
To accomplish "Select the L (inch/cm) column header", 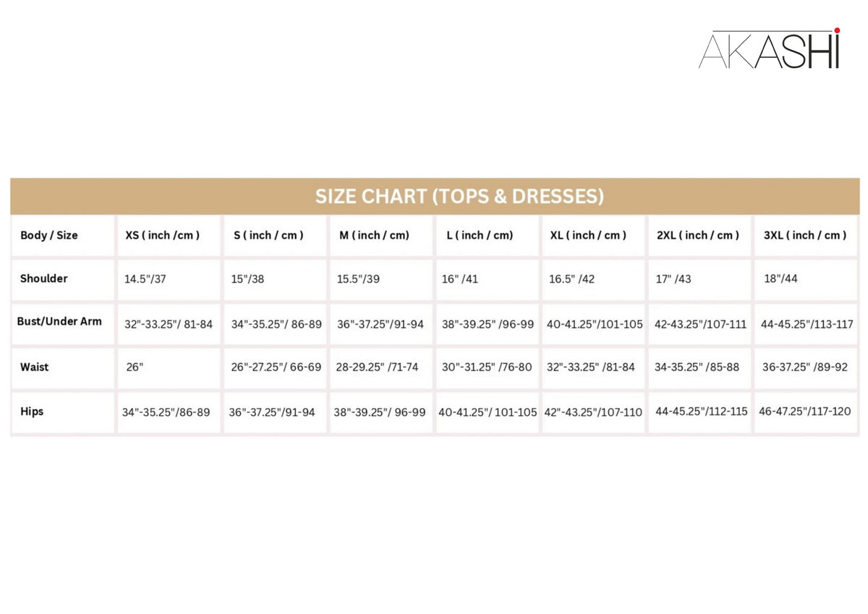I will click(x=480, y=235).
